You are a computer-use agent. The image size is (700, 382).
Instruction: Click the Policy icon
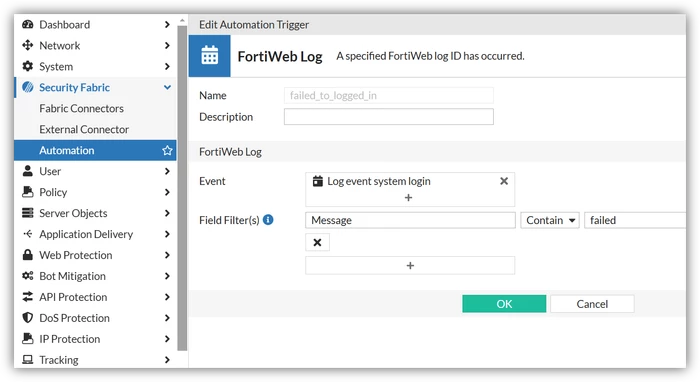pyautogui.click(x=28, y=192)
